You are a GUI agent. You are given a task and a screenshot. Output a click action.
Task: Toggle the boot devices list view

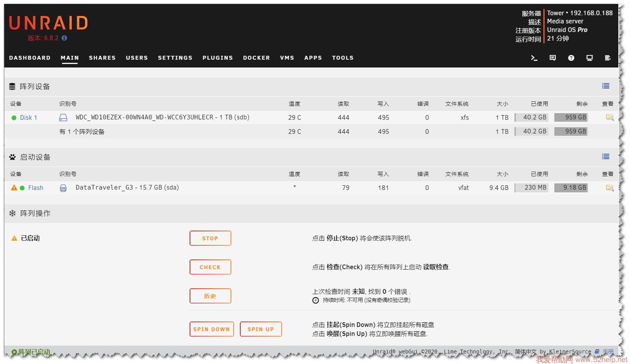click(x=605, y=156)
